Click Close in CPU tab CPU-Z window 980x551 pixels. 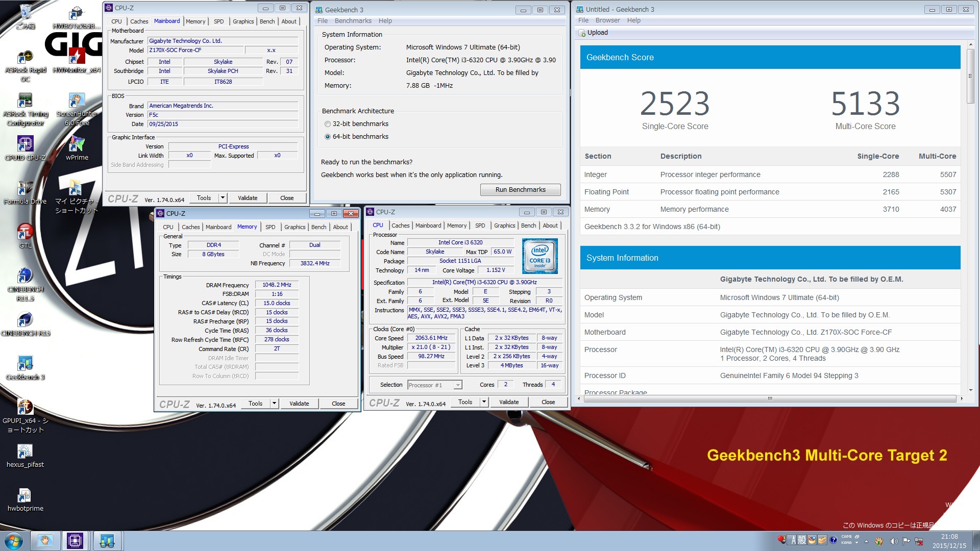click(548, 402)
